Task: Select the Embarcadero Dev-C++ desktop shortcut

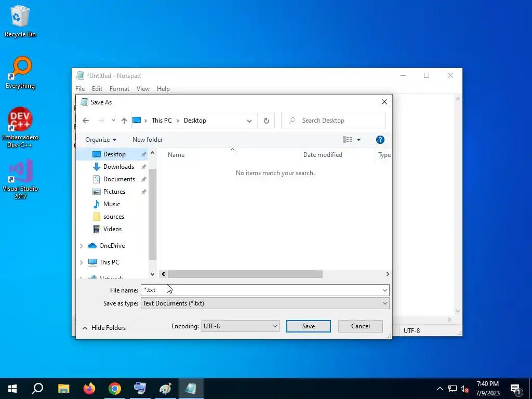Action: pyautogui.click(x=20, y=128)
